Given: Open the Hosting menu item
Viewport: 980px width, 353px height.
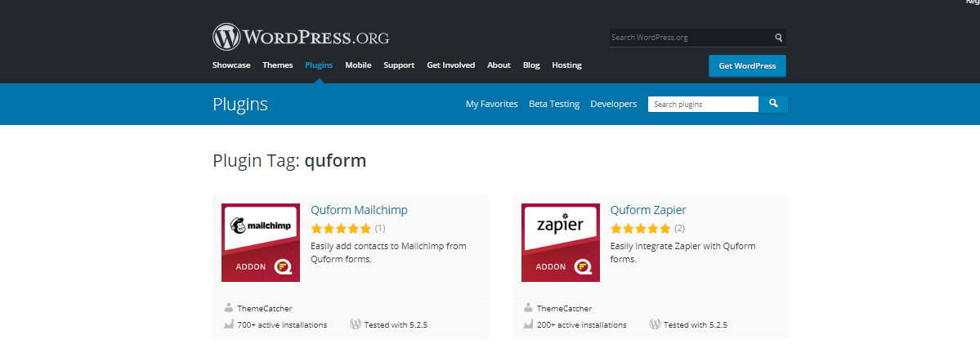Looking at the screenshot, I should [x=567, y=65].
